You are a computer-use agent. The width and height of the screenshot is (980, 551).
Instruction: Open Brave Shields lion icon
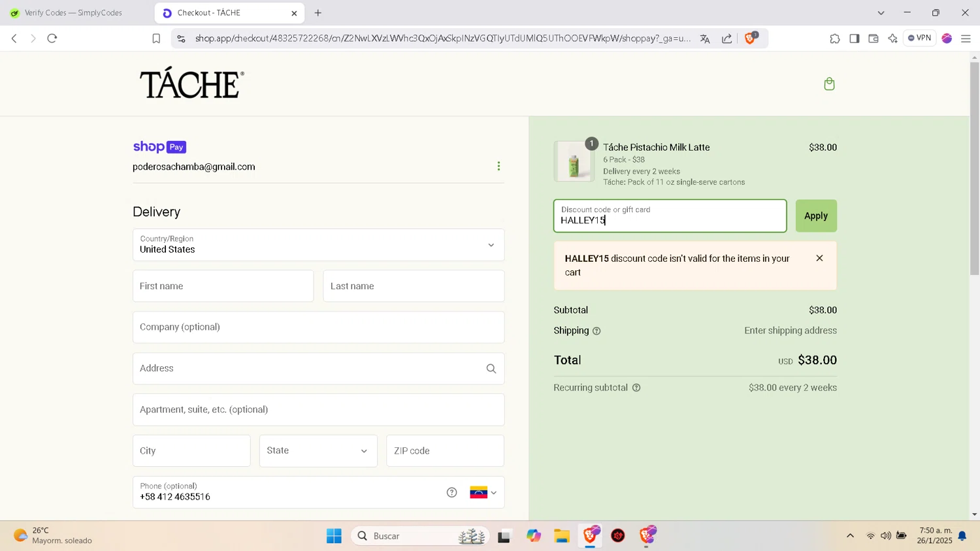tap(750, 39)
